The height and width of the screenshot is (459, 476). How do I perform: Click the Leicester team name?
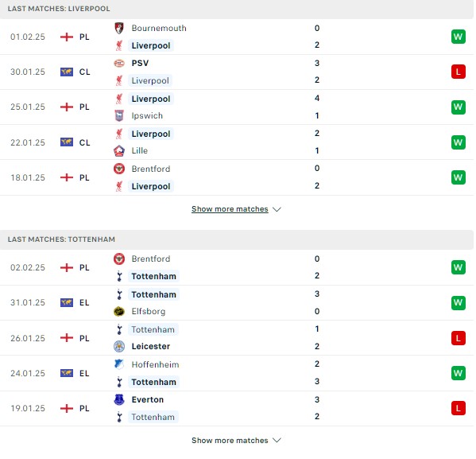(151, 346)
